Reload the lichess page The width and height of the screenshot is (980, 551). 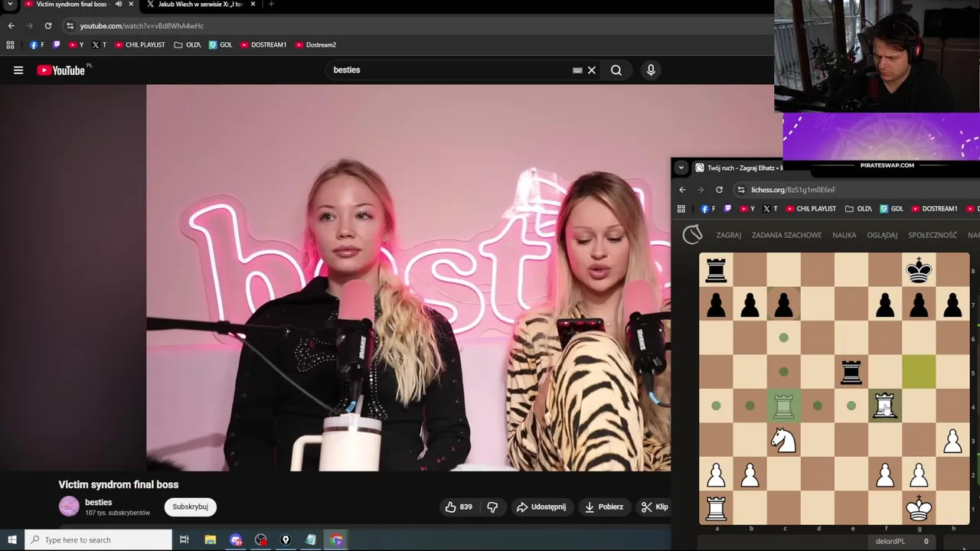pyautogui.click(x=719, y=190)
